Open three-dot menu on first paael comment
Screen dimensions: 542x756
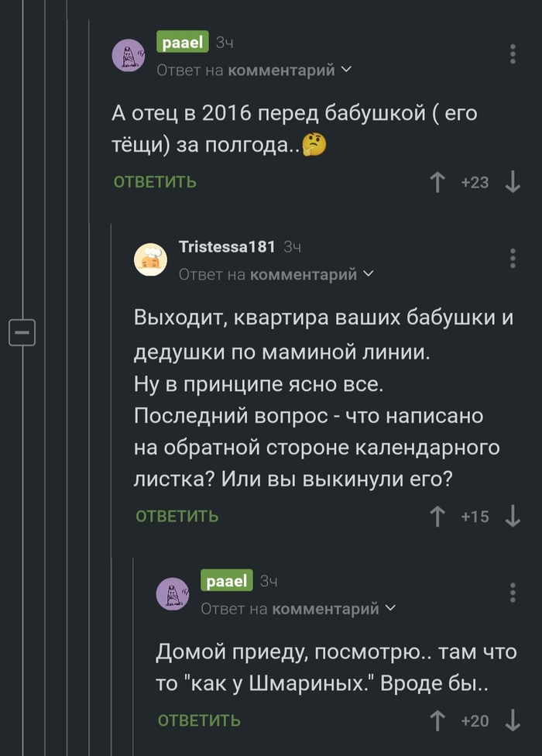[513, 54]
